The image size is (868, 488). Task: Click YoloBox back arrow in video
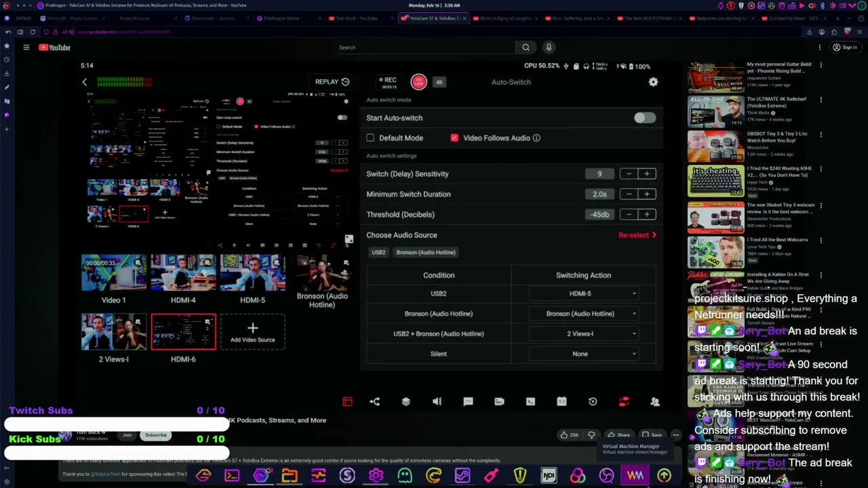pos(85,82)
